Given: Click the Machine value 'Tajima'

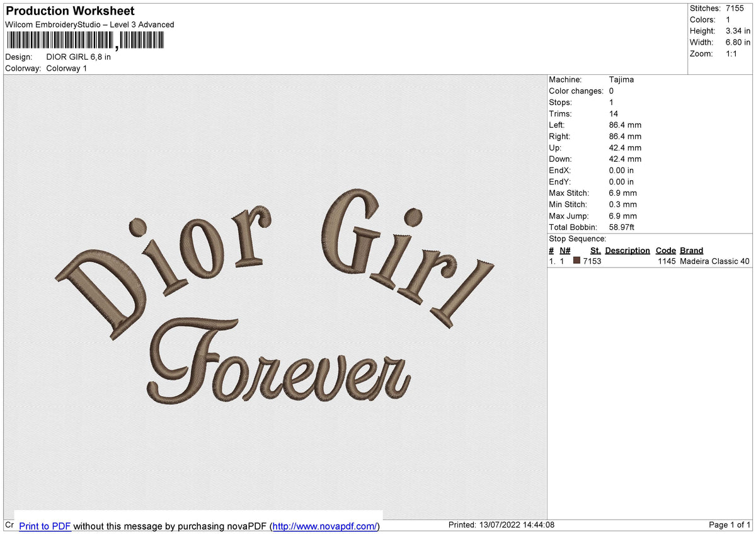Looking at the screenshot, I should coord(621,79).
